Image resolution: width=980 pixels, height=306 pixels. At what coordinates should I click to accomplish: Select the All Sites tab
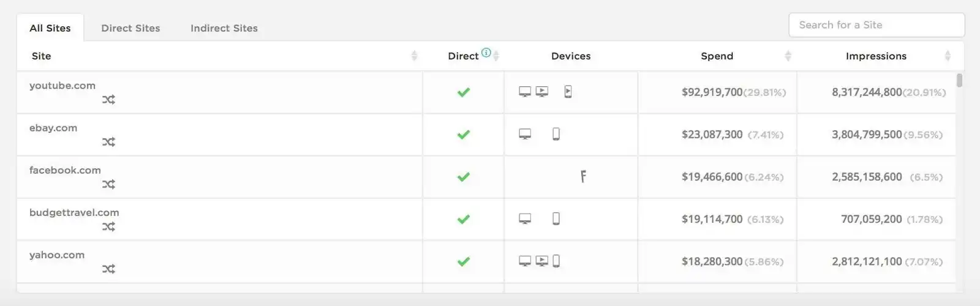50,28
